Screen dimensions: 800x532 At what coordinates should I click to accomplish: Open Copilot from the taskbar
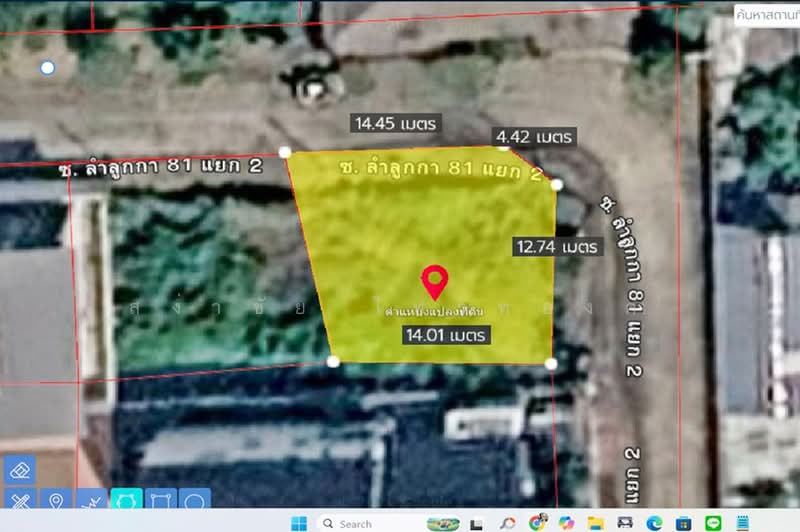[566, 523]
